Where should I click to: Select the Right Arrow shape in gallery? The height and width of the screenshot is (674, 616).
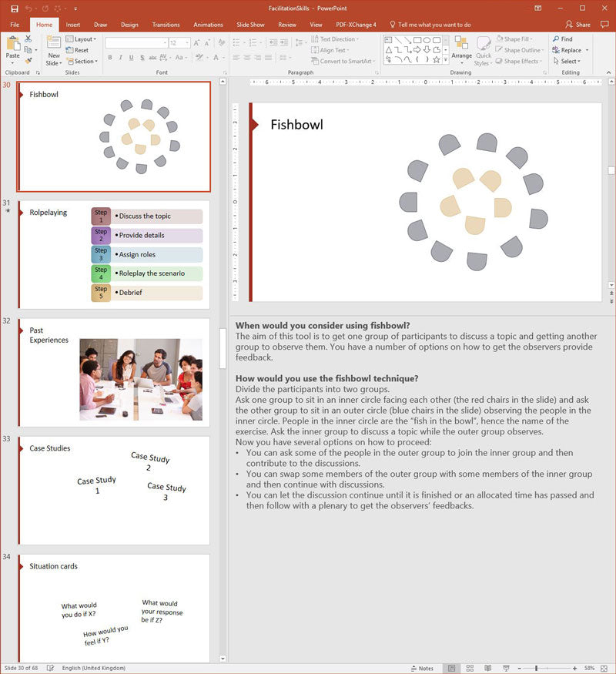pyautogui.click(x=417, y=50)
